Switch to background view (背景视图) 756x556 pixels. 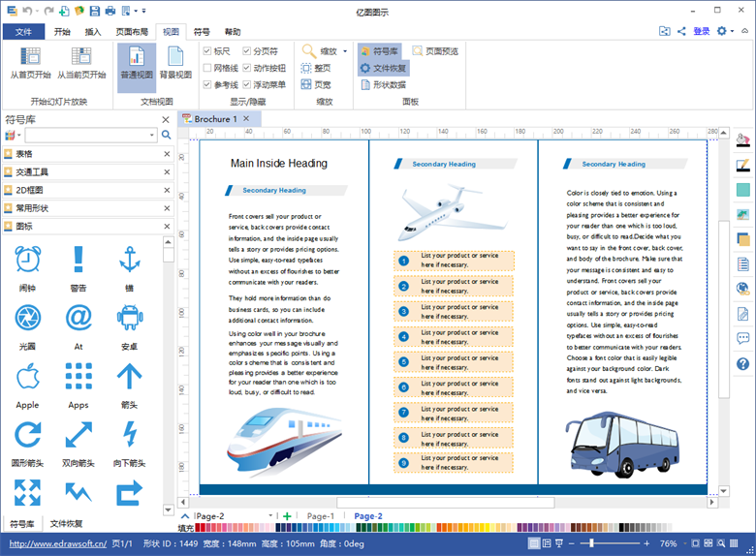coord(175,63)
